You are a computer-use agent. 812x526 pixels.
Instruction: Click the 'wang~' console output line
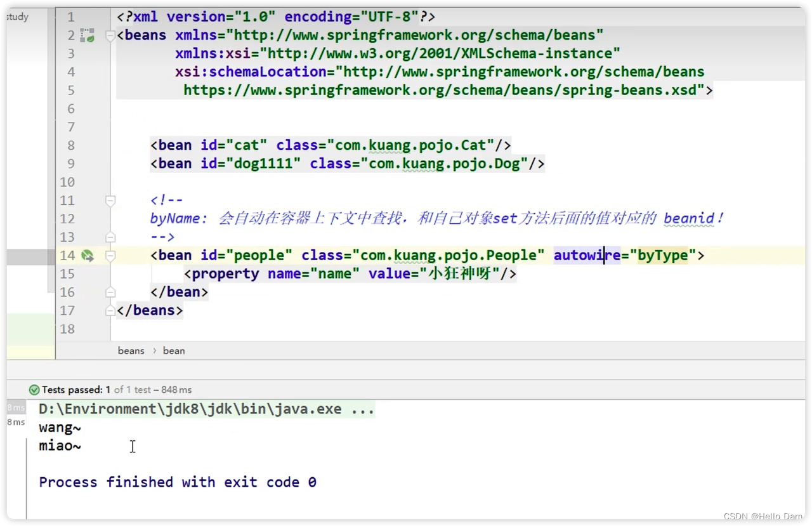pyautogui.click(x=60, y=428)
